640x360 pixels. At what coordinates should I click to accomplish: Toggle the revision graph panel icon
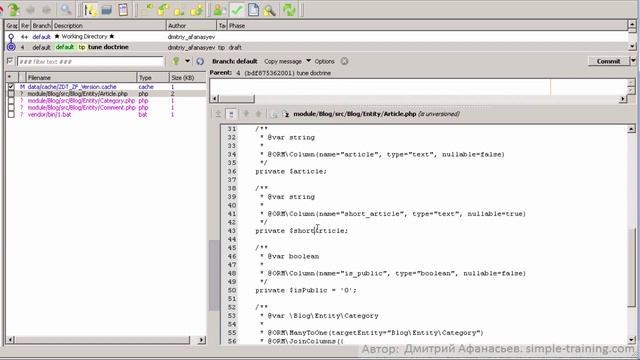[x=90, y=9]
